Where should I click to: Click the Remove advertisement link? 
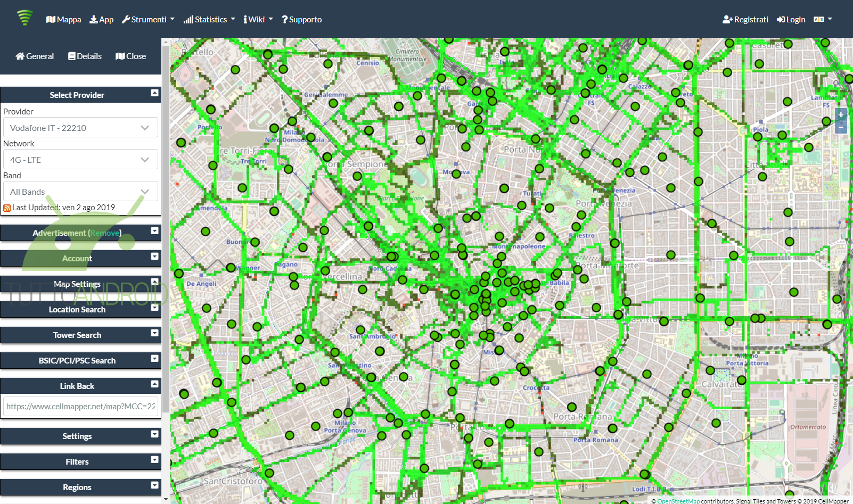pos(104,233)
